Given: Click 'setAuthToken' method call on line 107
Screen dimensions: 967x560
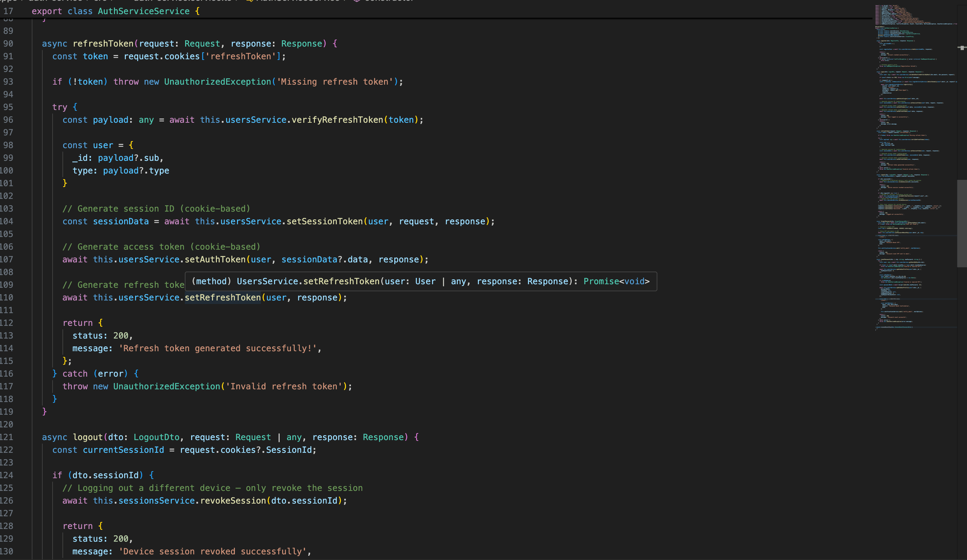Looking at the screenshot, I should (x=215, y=260).
